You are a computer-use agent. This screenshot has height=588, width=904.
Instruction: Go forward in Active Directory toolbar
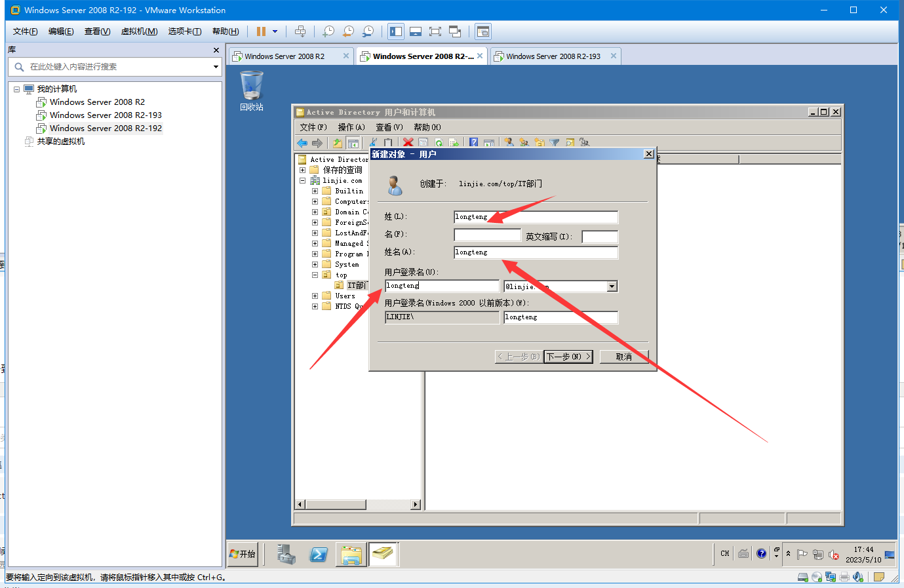point(317,142)
